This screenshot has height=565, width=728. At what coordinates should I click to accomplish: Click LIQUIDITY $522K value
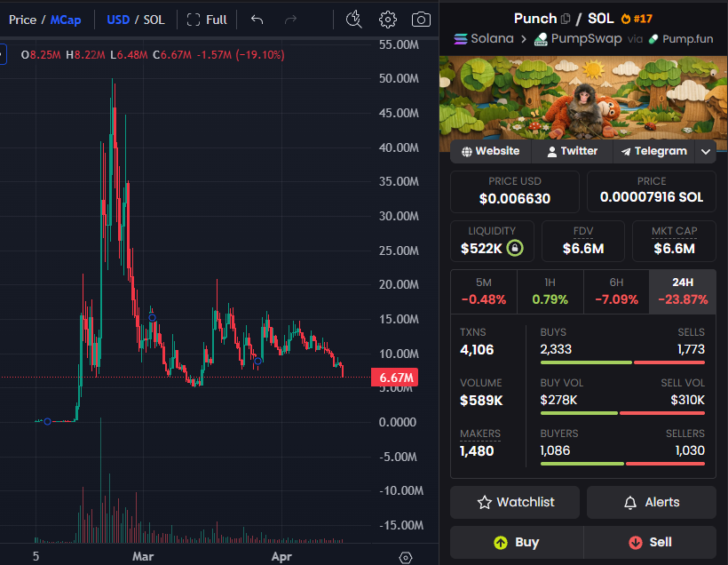pyautogui.click(x=481, y=249)
